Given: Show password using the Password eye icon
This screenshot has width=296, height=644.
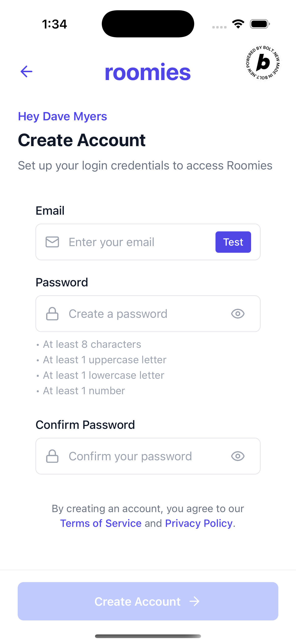Looking at the screenshot, I should pos(238,314).
